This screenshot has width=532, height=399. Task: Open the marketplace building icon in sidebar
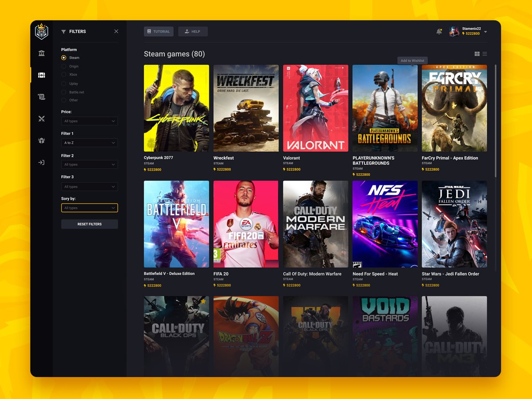pyautogui.click(x=41, y=53)
